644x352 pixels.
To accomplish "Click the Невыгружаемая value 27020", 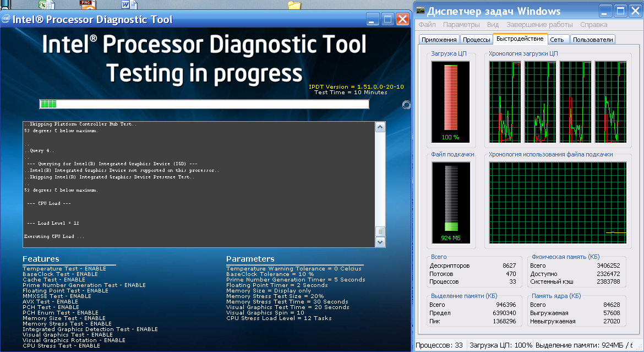I will coord(612,321).
